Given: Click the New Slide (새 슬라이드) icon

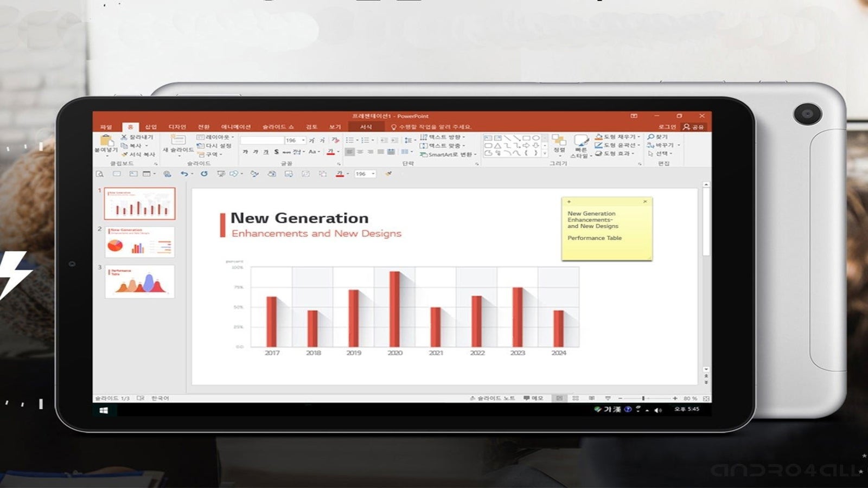Looking at the screenshot, I should [177, 140].
